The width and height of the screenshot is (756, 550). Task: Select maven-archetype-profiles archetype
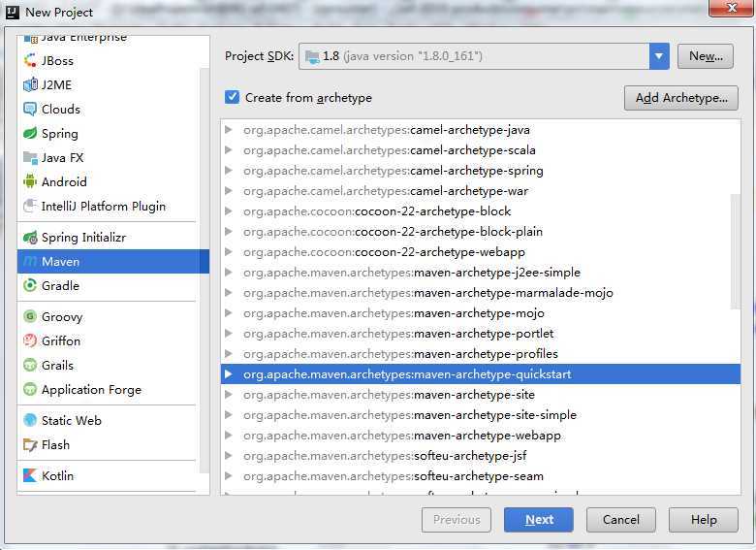[481, 354]
